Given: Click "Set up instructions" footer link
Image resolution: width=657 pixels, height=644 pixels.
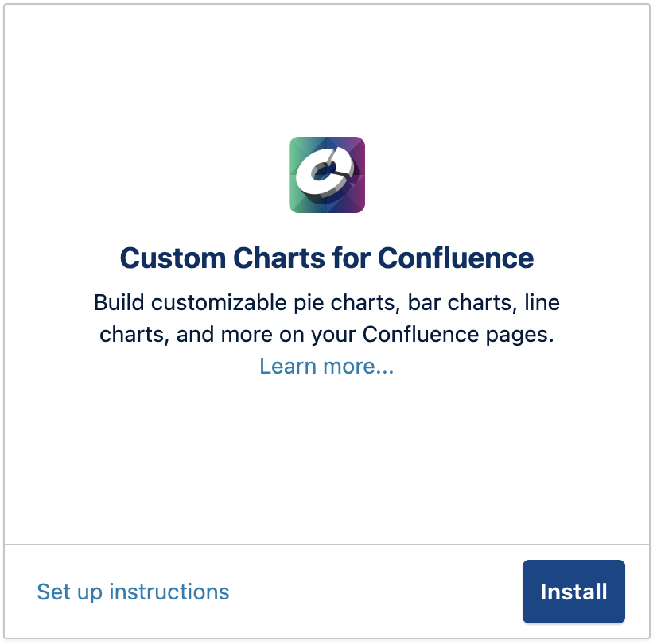Looking at the screenshot, I should pos(133,592).
